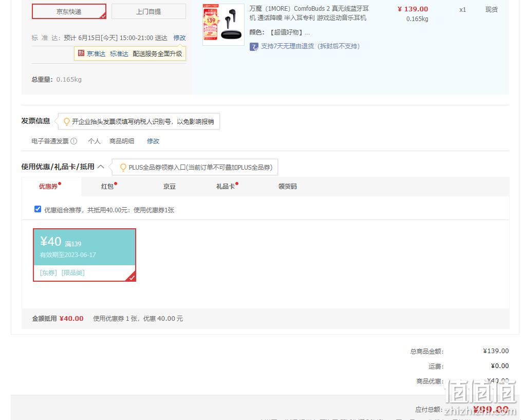Switch to the 优惠券 tab

click(48, 187)
